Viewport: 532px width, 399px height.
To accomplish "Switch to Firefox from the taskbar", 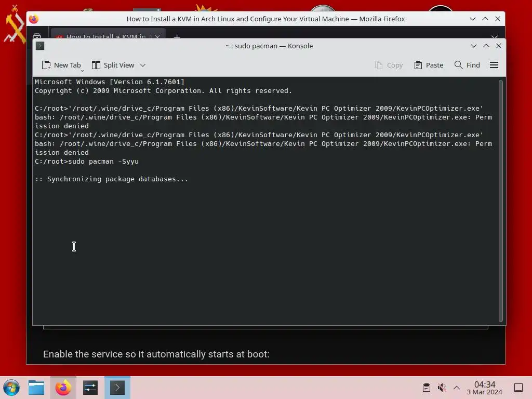I will tap(63, 388).
